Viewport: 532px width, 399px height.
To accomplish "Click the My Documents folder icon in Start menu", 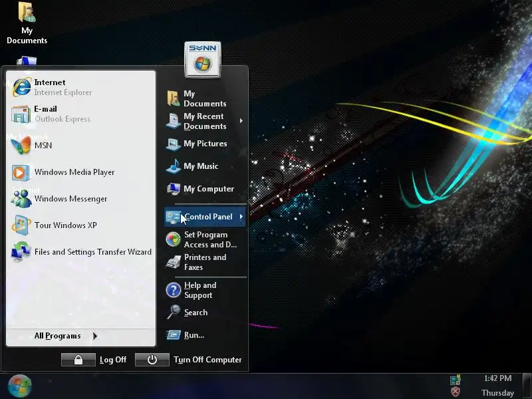I will pos(174,98).
